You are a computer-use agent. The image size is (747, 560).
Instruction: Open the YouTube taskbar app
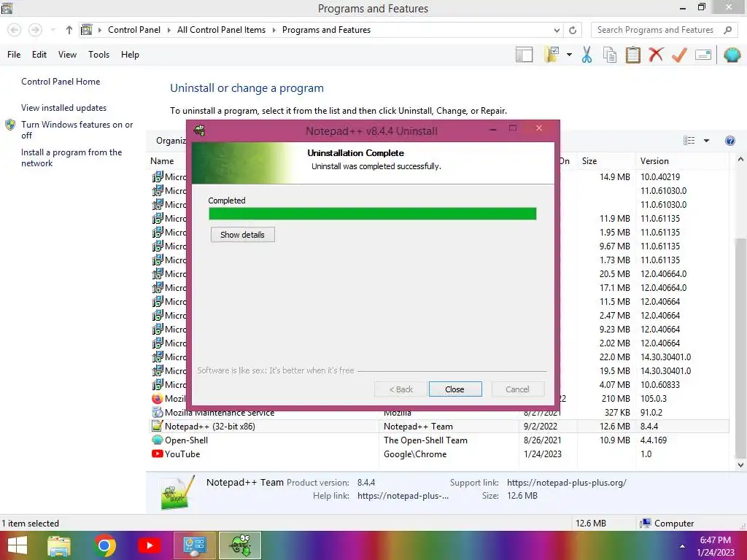tap(149, 545)
